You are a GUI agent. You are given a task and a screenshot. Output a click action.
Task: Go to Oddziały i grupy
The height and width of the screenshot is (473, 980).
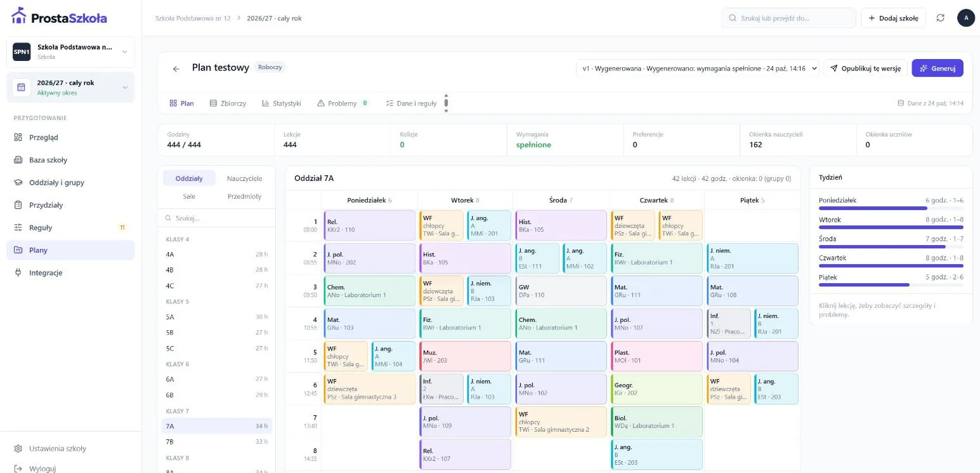point(70,182)
